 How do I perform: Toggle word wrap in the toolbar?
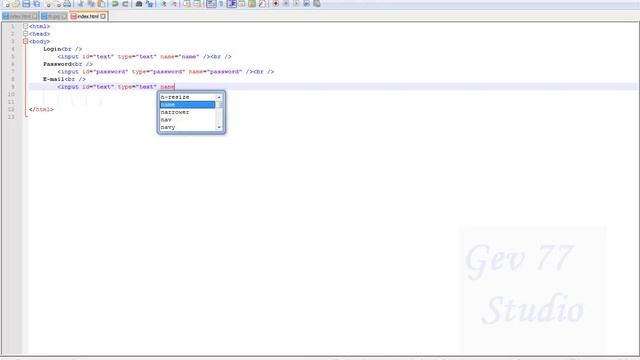[x=211, y=4]
